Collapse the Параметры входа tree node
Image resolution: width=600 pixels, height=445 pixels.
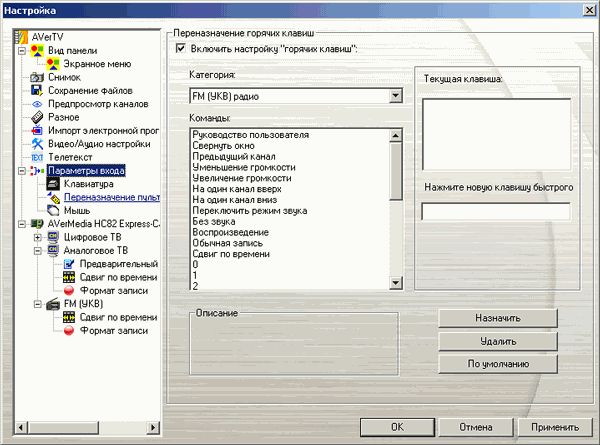(x=21, y=171)
